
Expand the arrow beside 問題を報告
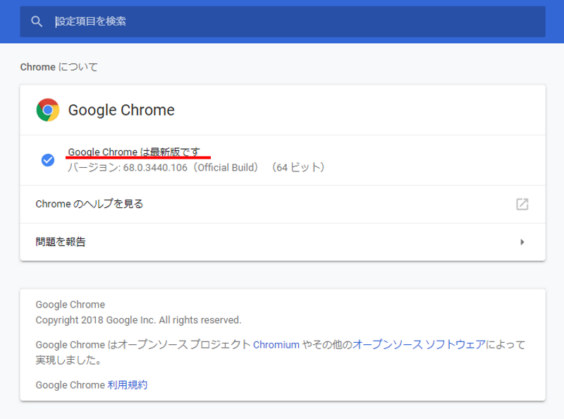click(522, 242)
